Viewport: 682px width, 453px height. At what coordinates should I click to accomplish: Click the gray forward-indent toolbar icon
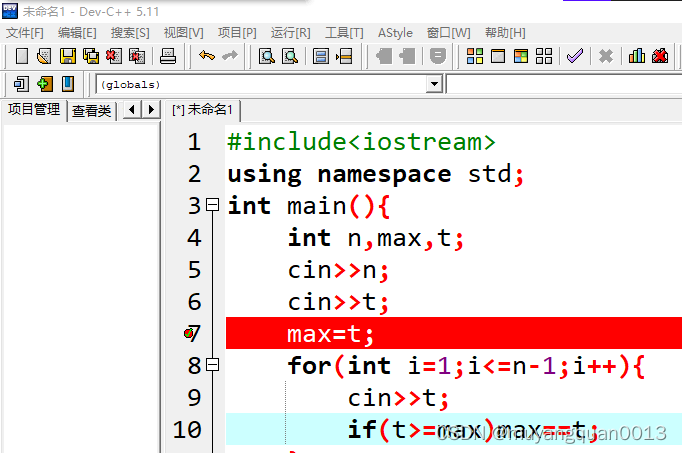click(x=407, y=56)
